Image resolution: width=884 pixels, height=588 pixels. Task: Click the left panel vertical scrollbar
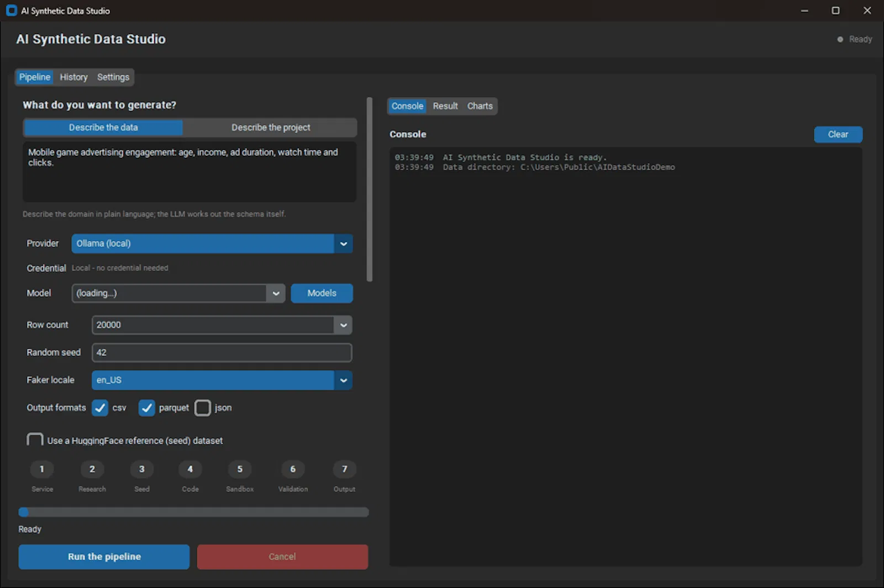370,190
